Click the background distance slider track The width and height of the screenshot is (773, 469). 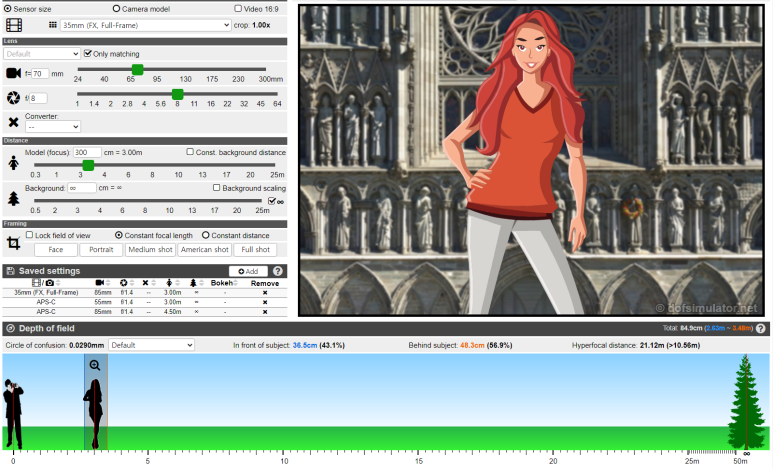coord(148,201)
